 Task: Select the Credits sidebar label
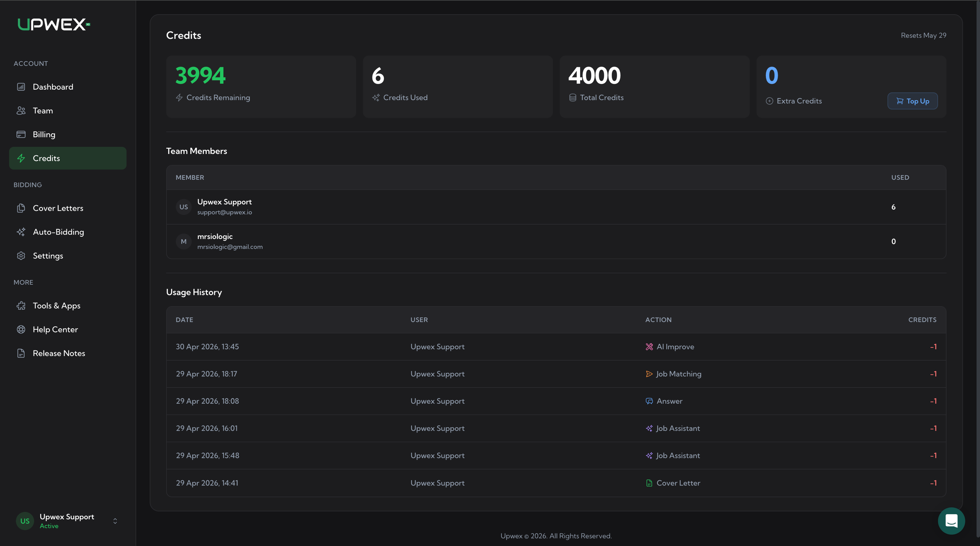(46, 158)
